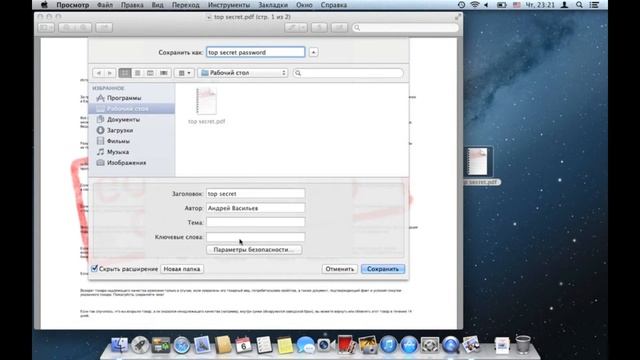Open Reminders checklist icon in Dock
Image resolution: width=640 pixels, height=360 pixels.
click(264, 345)
